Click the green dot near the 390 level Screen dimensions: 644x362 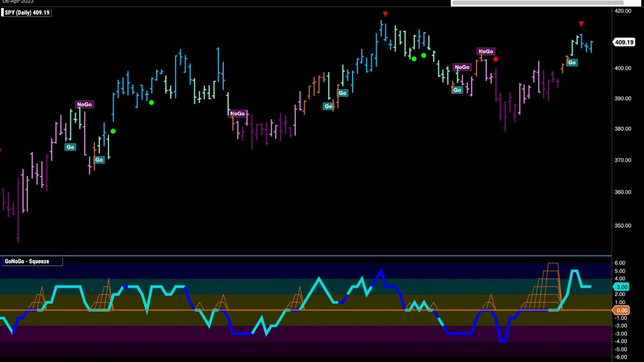pos(151,102)
